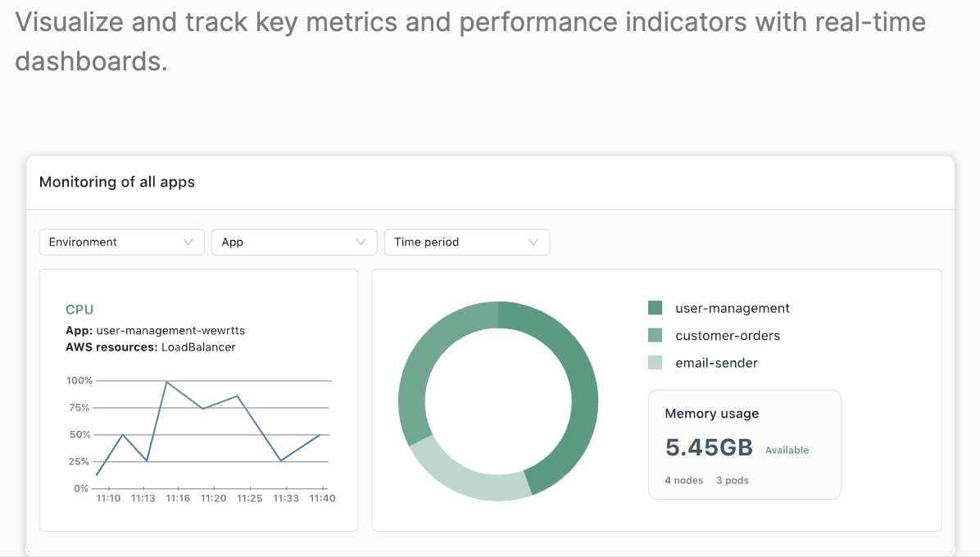Select the email-sender legend entry
This screenshot has width=980, height=557.
pos(716,362)
